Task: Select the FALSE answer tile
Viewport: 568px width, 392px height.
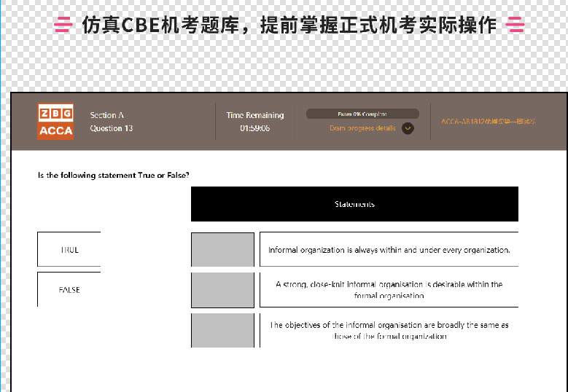Action: click(x=69, y=290)
